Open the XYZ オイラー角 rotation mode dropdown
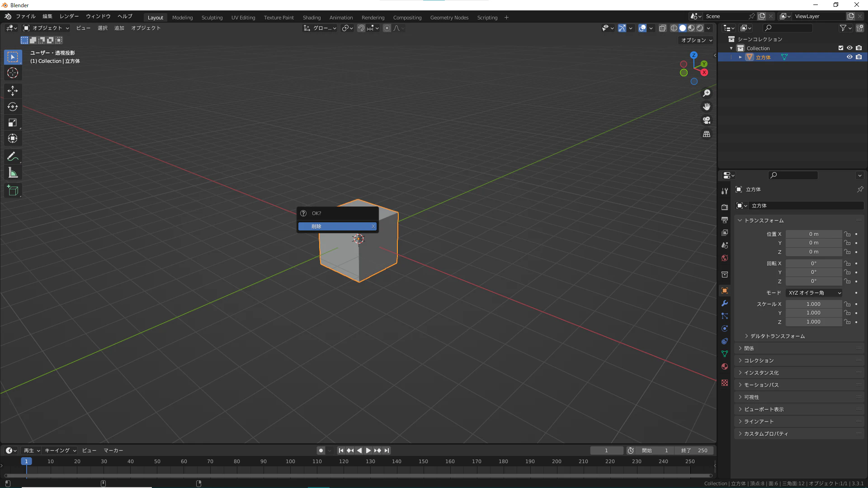This screenshot has height=488, width=868. coord(814,293)
